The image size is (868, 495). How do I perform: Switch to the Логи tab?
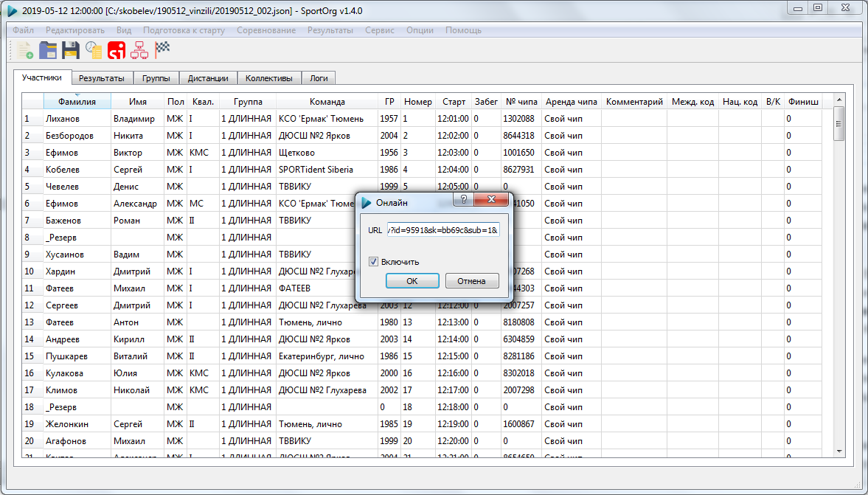[319, 79]
